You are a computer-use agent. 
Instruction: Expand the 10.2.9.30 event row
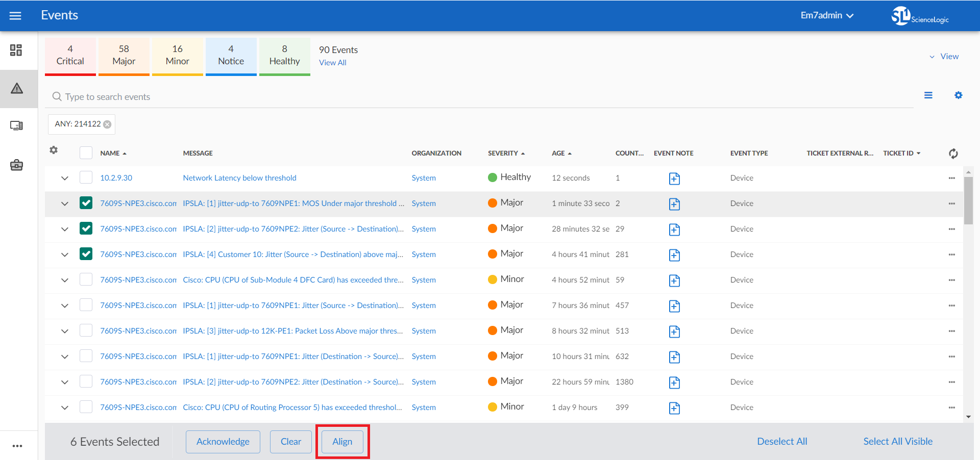[x=65, y=178]
